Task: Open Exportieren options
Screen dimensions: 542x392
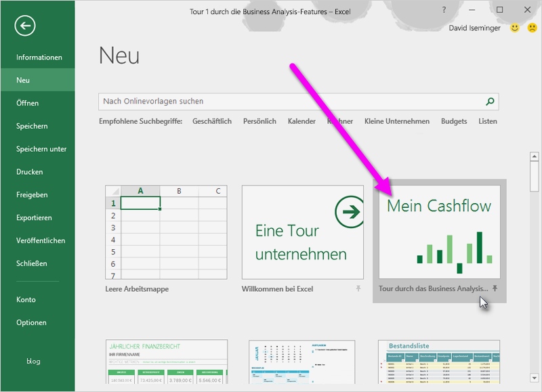Action: click(x=38, y=217)
